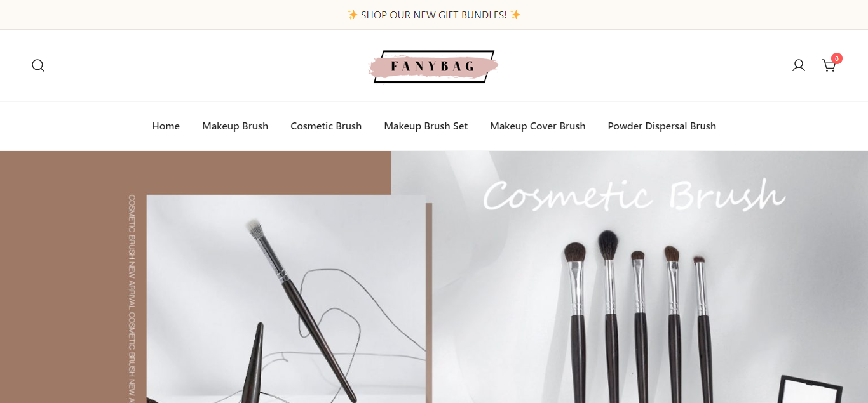Click the sparkle icon before SHOP OUR
Image resolution: width=868 pixels, height=403 pixels.
tap(353, 15)
